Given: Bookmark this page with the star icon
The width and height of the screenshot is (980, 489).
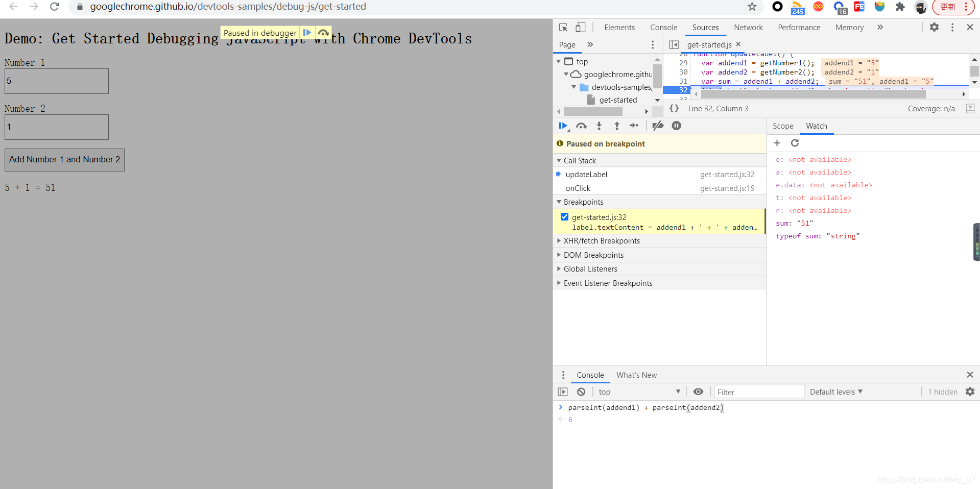Looking at the screenshot, I should click(752, 7).
